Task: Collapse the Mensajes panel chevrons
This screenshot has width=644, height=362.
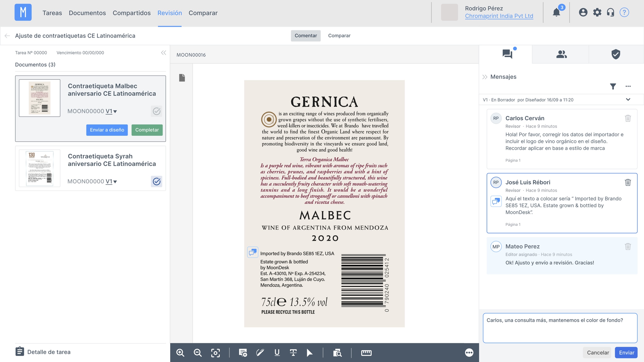Action: [x=485, y=77]
